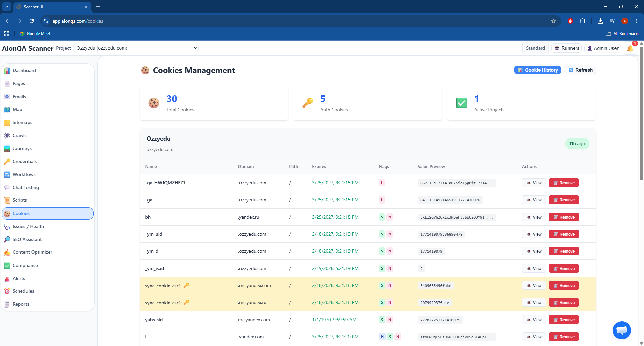Go to Issues / Health section
Screen dimensions: 644x346
28,226
